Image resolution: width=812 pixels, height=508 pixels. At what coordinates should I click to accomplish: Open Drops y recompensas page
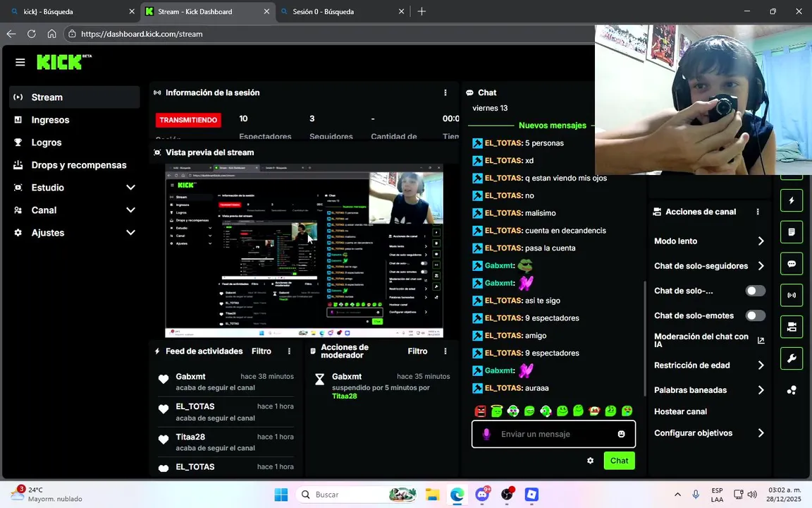point(75,165)
